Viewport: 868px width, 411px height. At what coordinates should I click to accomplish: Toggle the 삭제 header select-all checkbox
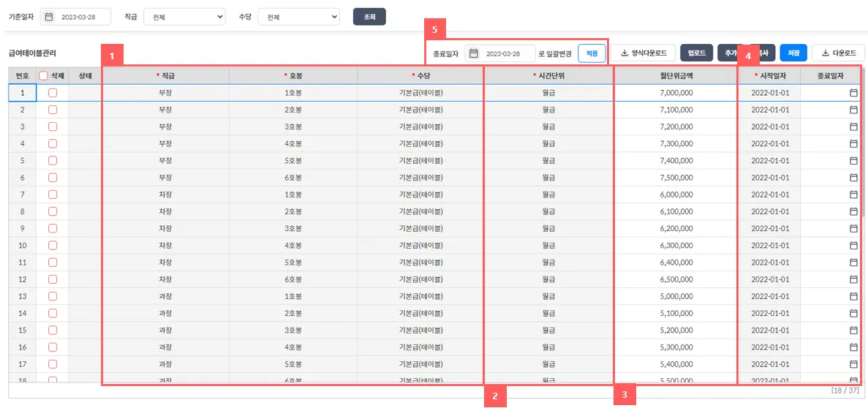pyautogui.click(x=43, y=75)
